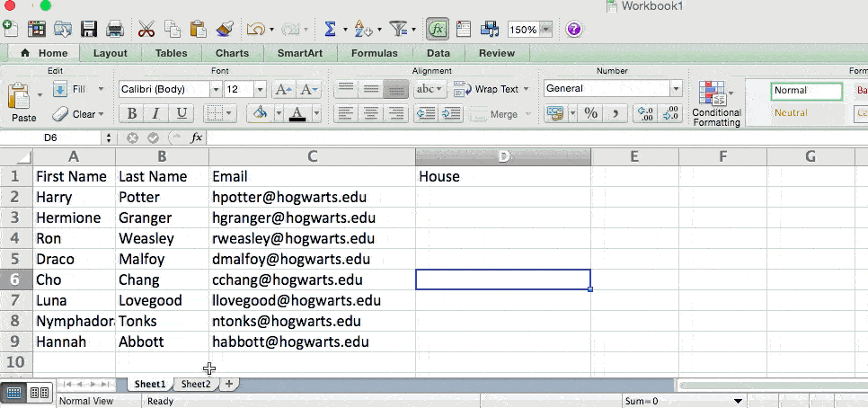Open the Sheet2 worksheet tab

[x=196, y=384]
